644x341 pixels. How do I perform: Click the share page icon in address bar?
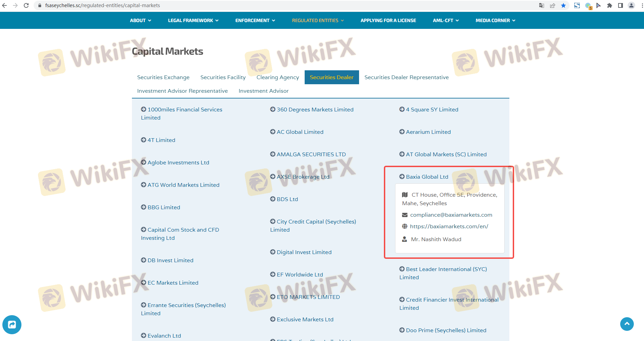(553, 5)
